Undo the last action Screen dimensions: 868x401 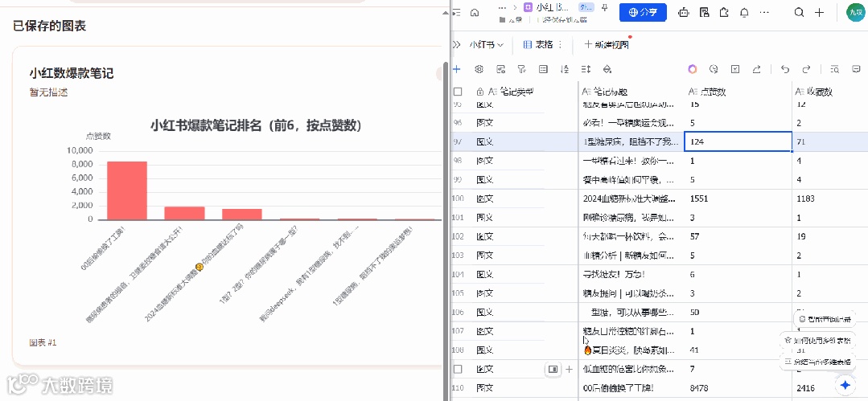pyautogui.click(x=784, y=69)
